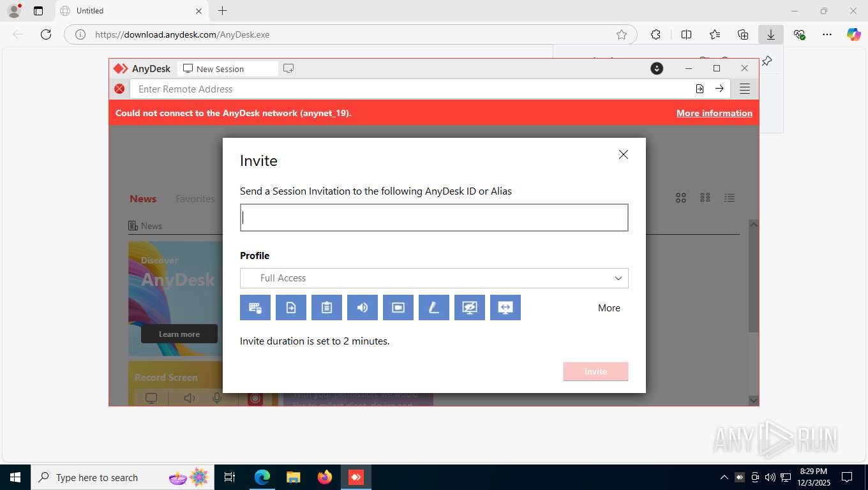Show hidden system tray icons

click(724, 477)
